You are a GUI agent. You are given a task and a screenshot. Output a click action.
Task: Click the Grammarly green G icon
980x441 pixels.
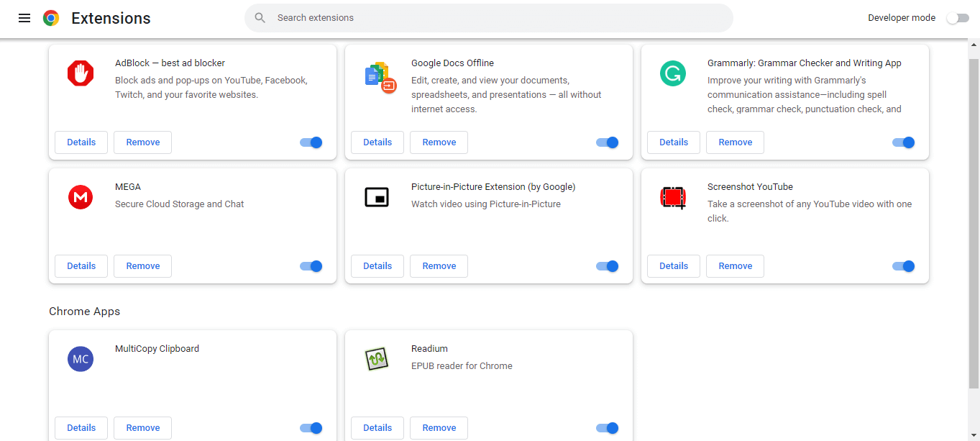(x=673, y=73)
